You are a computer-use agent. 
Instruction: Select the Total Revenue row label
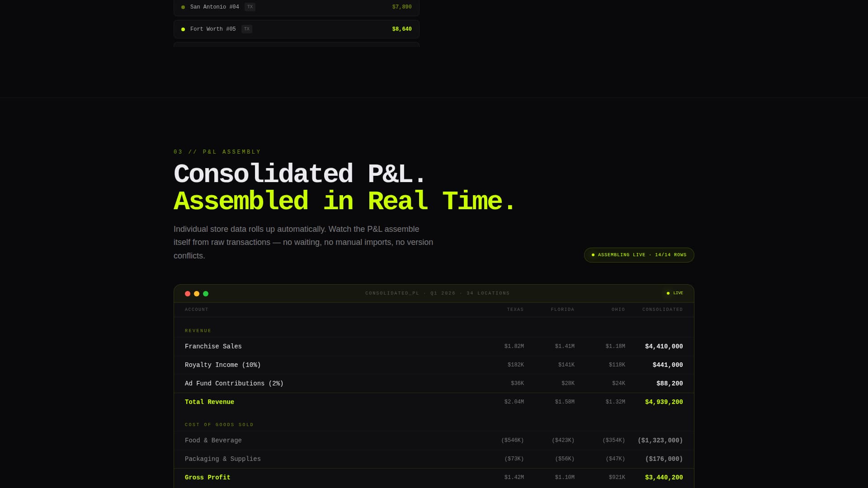coord(209,402)
